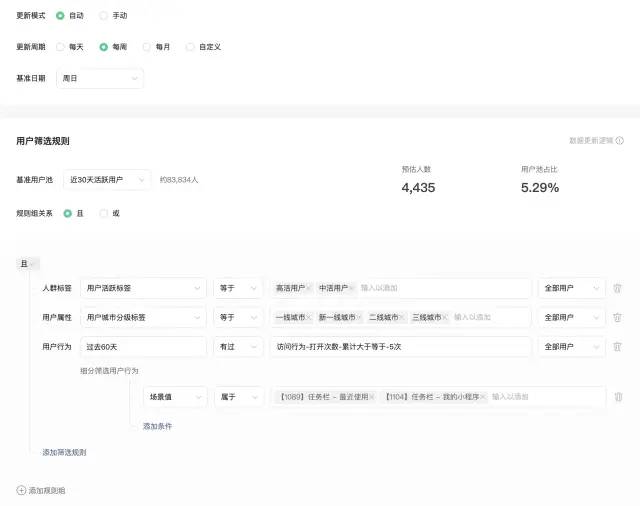Image resolution: width=640 pixels, height=506 pixels.
Task: Click the 数据更新逻辑 info icon
Action: click(620, 141)
